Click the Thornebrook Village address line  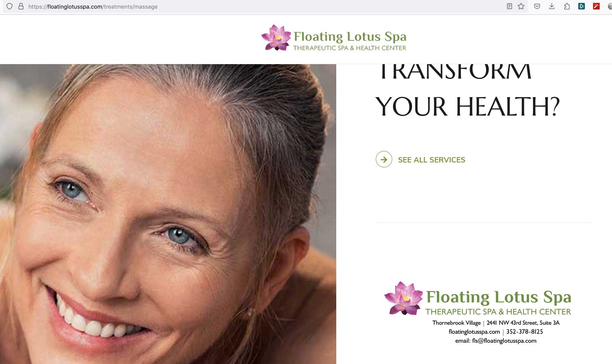(496, 323)
